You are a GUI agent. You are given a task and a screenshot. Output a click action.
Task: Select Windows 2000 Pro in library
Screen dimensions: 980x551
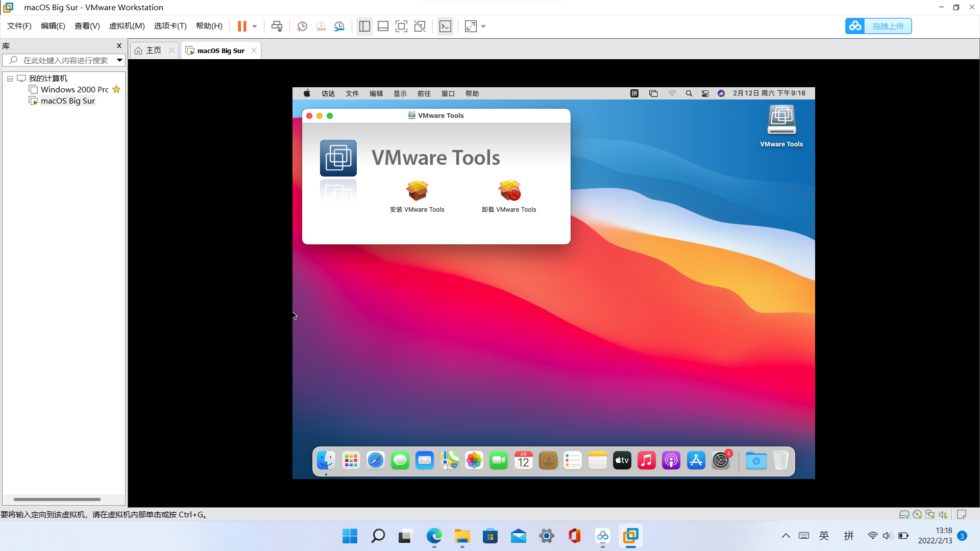pos(75,89)
